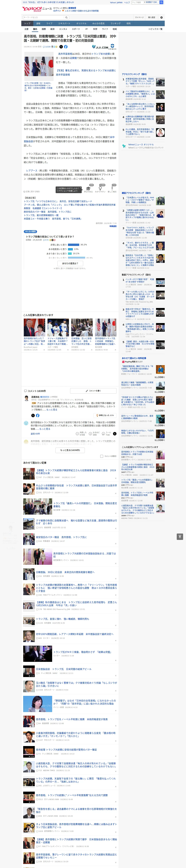
Task: Click 記事に関する報告 report icon
Action: point(32,191)
